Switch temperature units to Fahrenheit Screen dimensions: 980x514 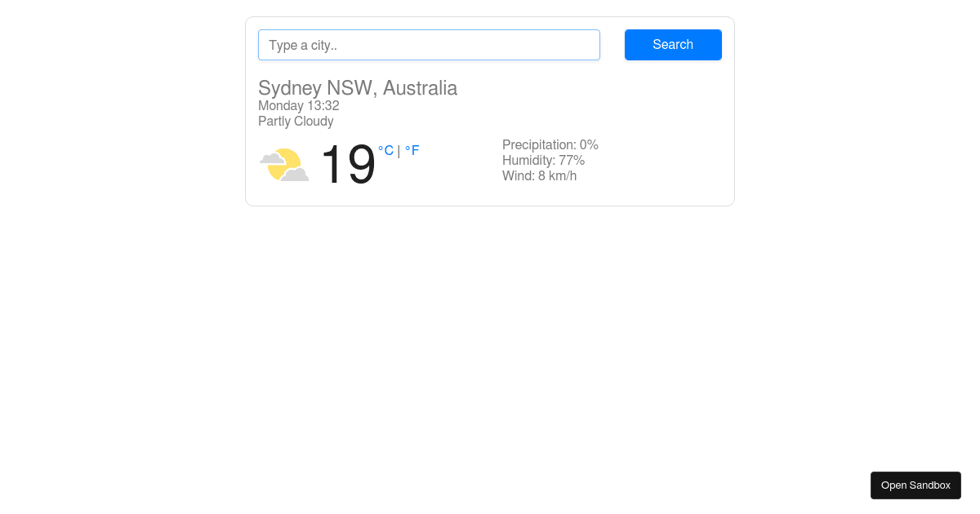pos(412,151)
